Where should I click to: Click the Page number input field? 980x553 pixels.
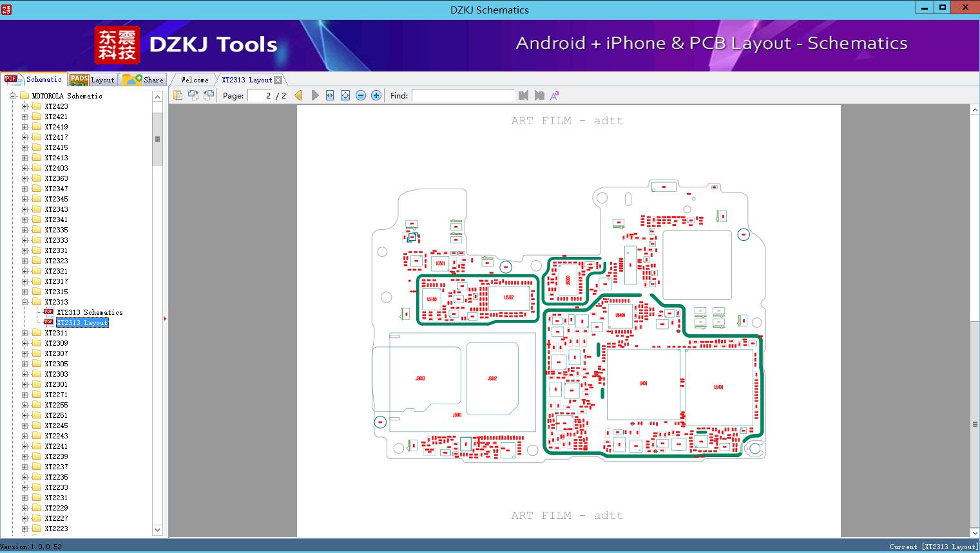point(260,95)
